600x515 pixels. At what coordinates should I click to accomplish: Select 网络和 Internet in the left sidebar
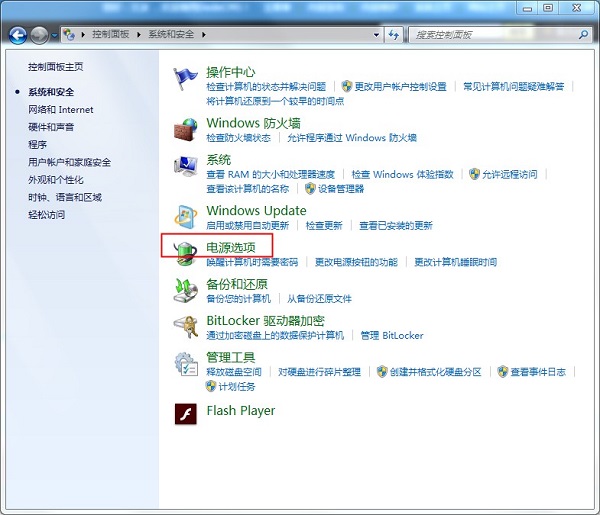click(x=60, y=109)
